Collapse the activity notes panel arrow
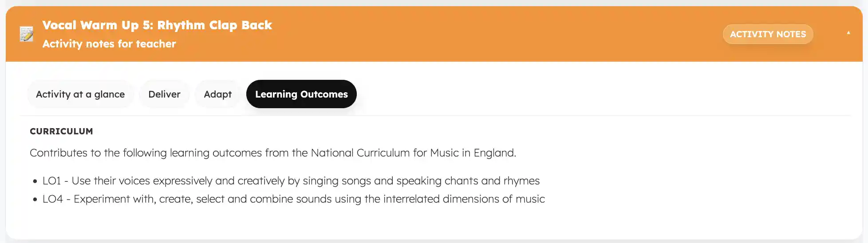The height and width of the screenshot is (243, 868). 848,33
